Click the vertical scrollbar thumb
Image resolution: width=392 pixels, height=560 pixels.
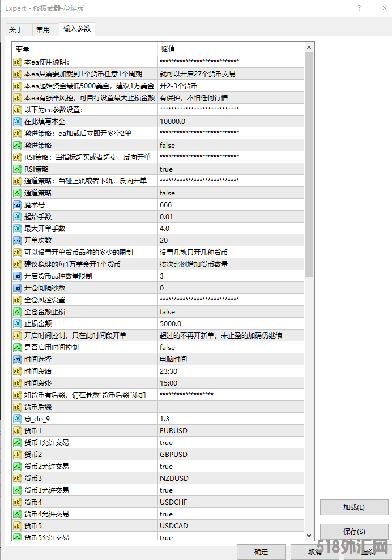tap(309, 164)
